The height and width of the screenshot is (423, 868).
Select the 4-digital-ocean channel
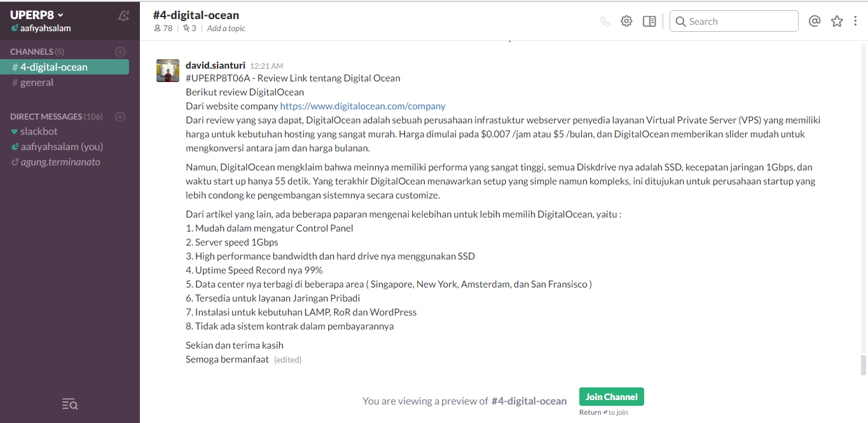tap(64, 67)
